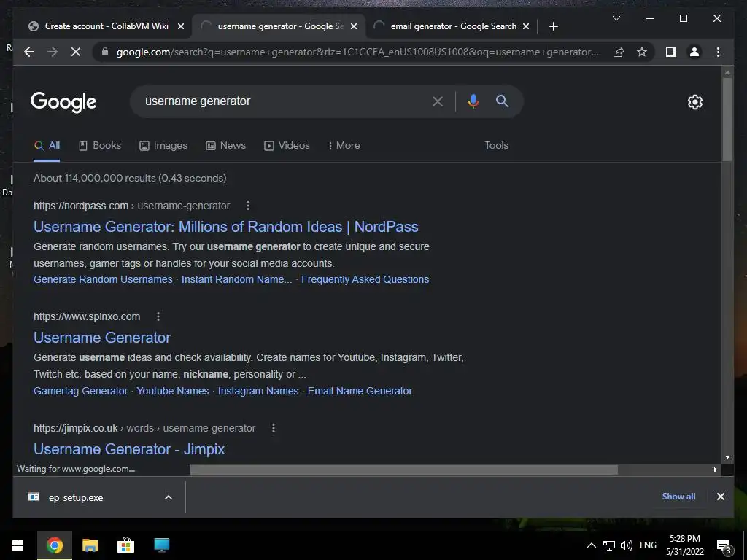
Task: Open Email Name Generator sitelink
Action: click(360, 391)
